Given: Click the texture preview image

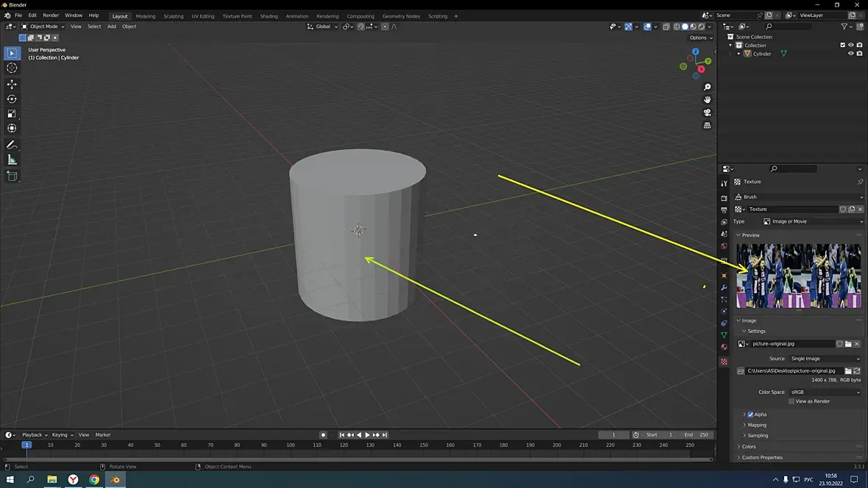Looking at the screenshot, I should coord(798,276).
